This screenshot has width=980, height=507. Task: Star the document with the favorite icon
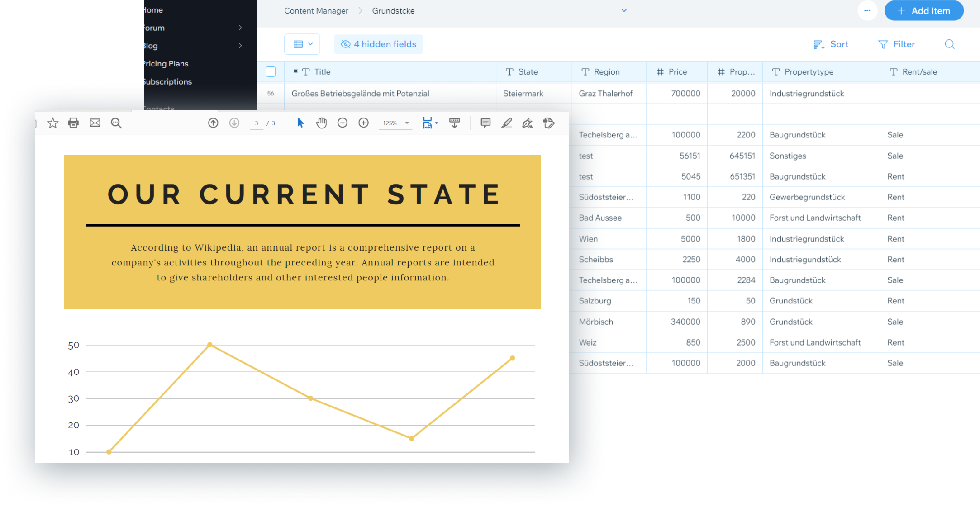(52, 123)
